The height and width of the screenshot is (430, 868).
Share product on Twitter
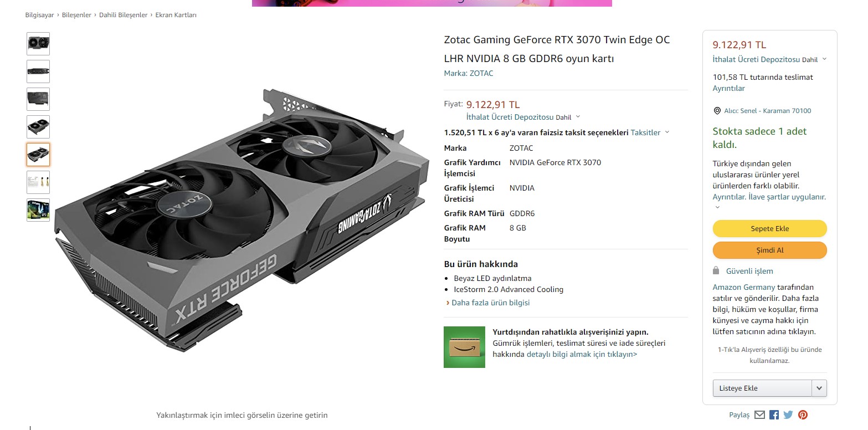pyautogui.click(x=788, y=414)
